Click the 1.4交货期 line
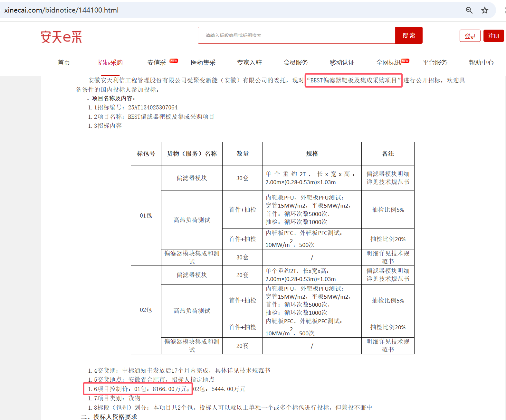Image resolution: width=506 pixels, height=420 pixels. click(x=179, y=371)
